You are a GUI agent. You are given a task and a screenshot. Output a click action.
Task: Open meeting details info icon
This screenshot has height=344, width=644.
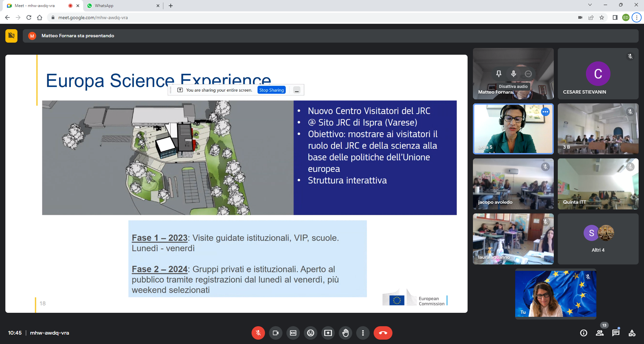[584, 333]
